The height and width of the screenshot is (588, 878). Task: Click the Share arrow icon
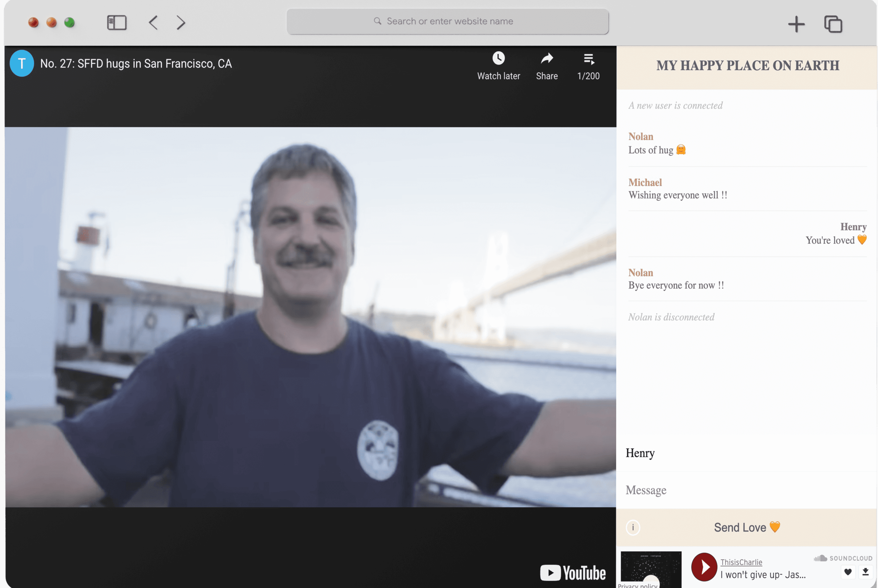547,58
